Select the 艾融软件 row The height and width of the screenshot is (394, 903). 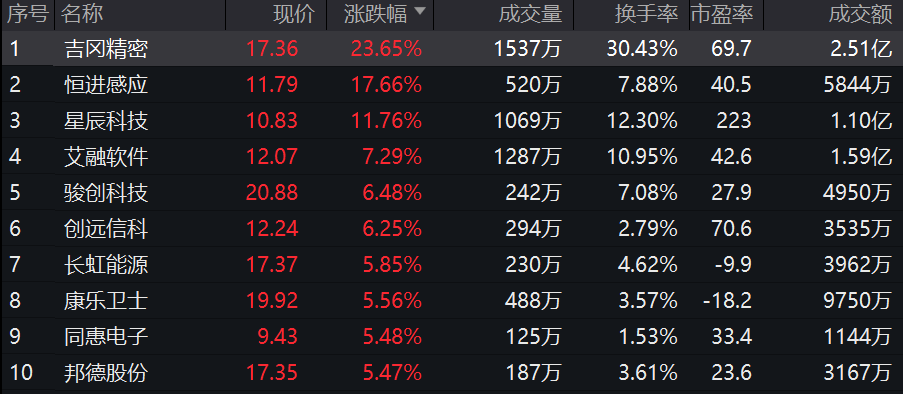(452, 157)
